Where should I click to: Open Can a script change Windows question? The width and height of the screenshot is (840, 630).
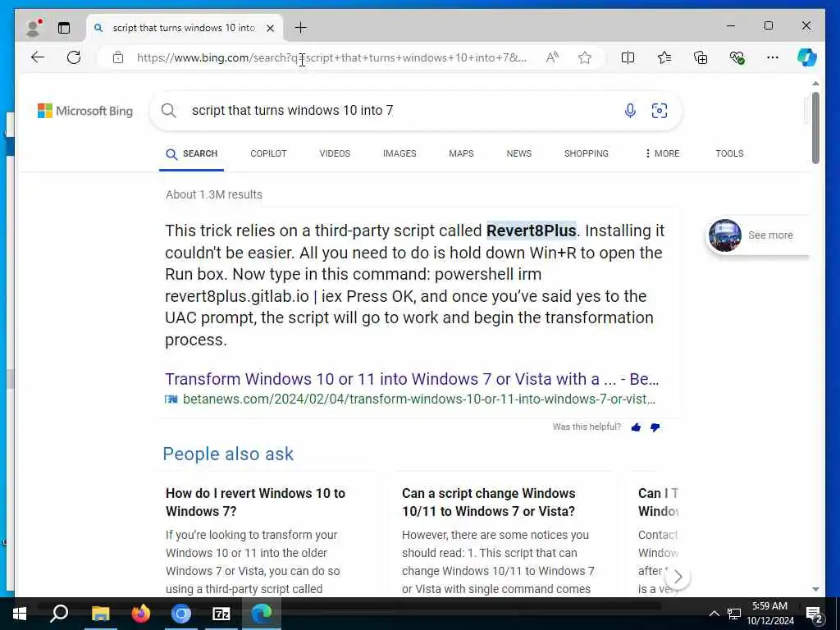488,502
